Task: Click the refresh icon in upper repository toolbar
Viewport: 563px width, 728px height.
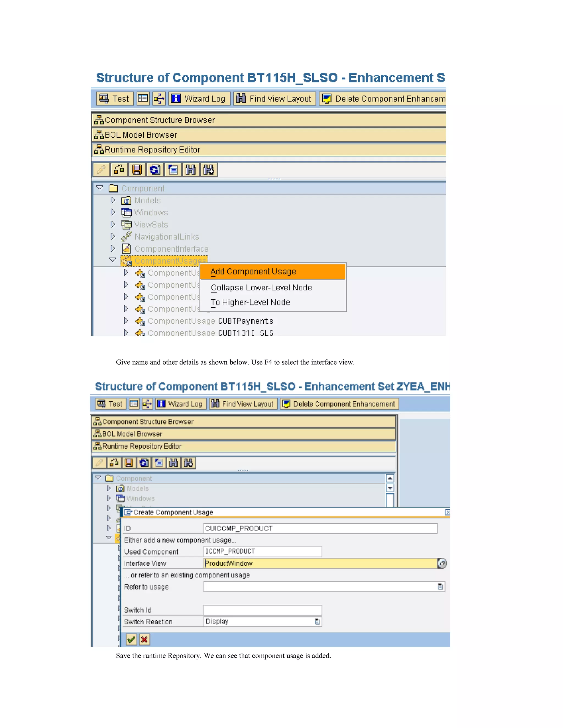Action: 155,170
